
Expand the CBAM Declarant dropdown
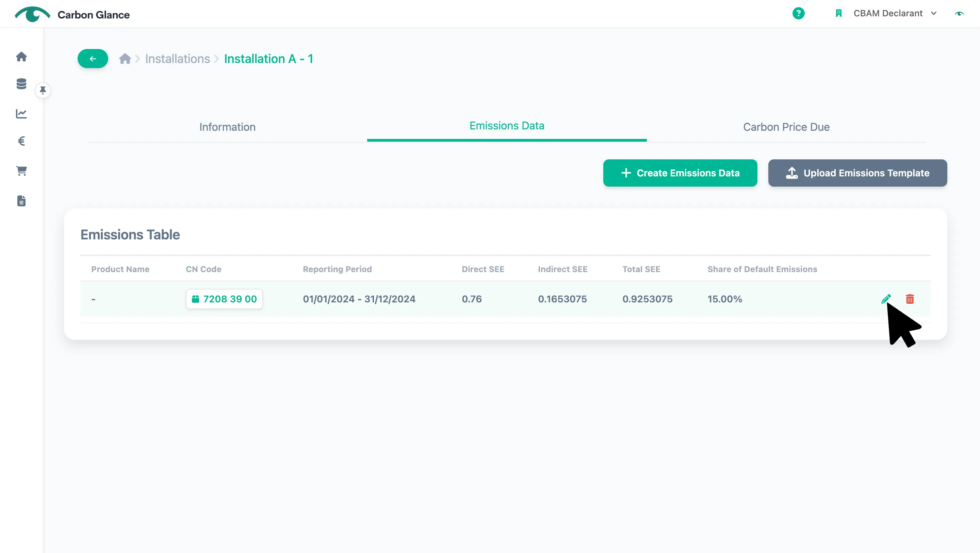pos(895,13)
